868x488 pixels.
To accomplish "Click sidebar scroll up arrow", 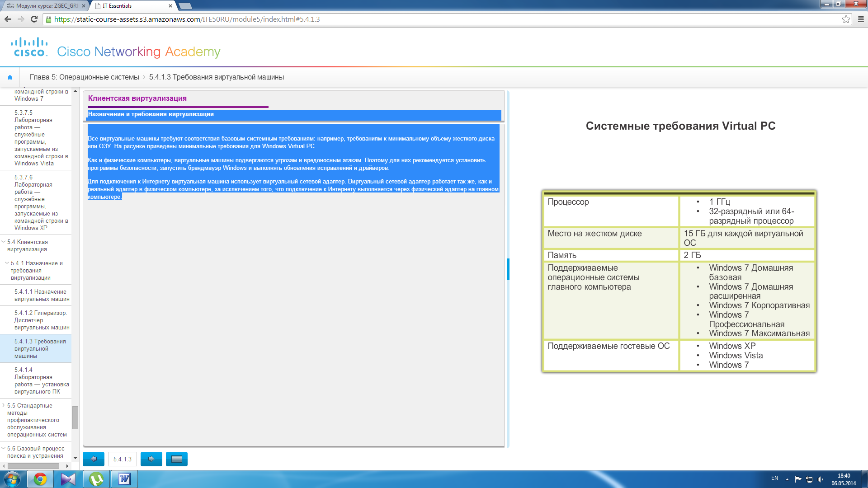I will (75, 91).
